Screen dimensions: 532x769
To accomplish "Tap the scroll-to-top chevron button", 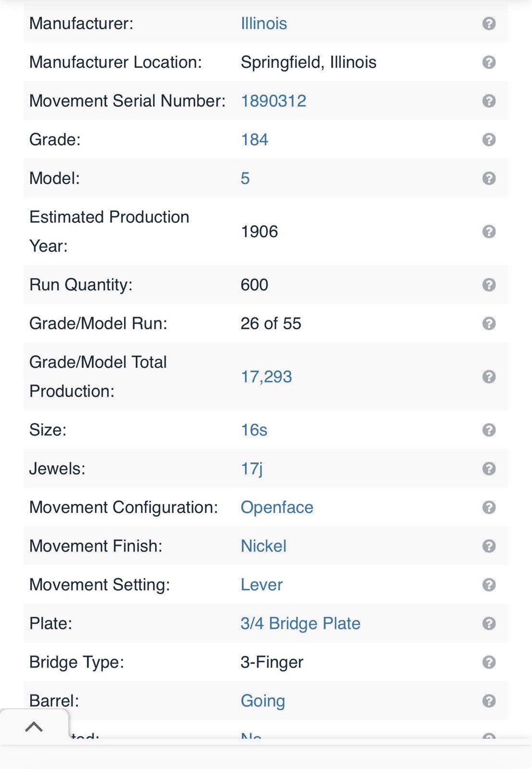I will point(34,727).
